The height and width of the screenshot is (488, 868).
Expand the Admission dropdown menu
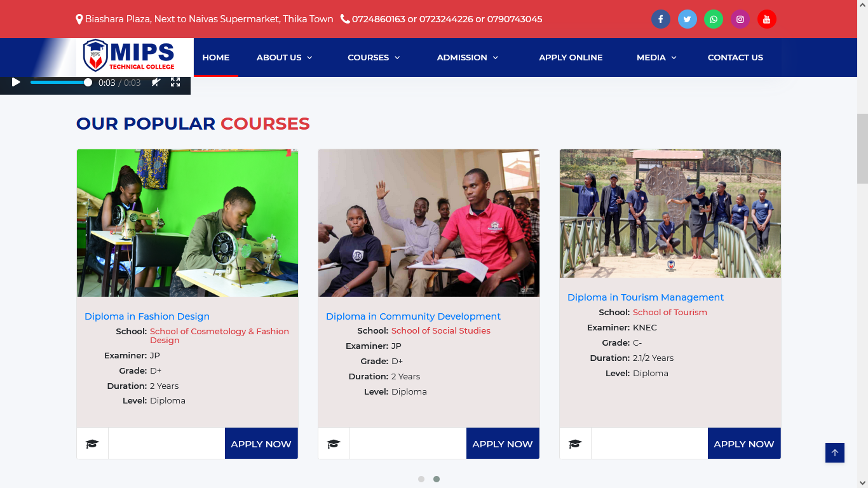(467, 57)
